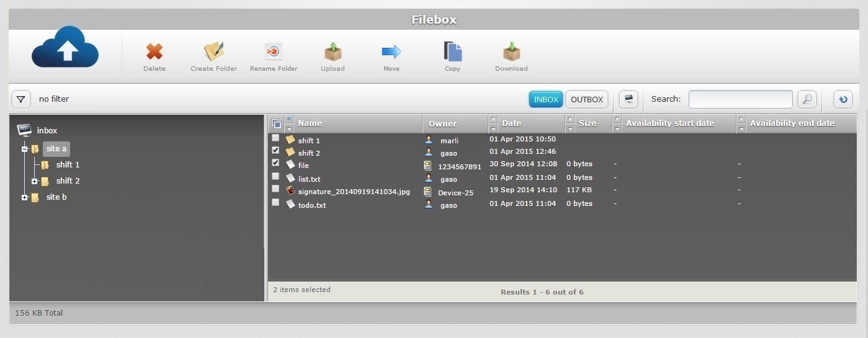Viewport: 868px width, 338px height.
Task: Click the date '19 Sep 2014 14:10'
Action: pyautogui.click(x=523, y=190)
